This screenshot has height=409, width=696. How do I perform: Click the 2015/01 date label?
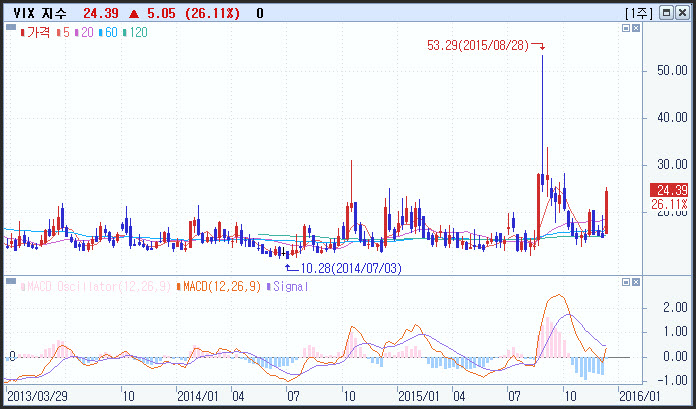pyautogui.click(x=418, y=396)
